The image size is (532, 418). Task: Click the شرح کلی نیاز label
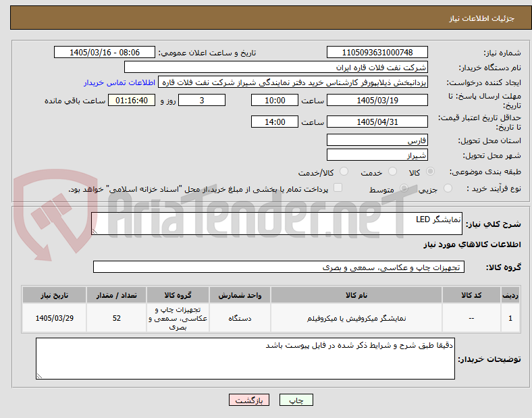(494, 224)
